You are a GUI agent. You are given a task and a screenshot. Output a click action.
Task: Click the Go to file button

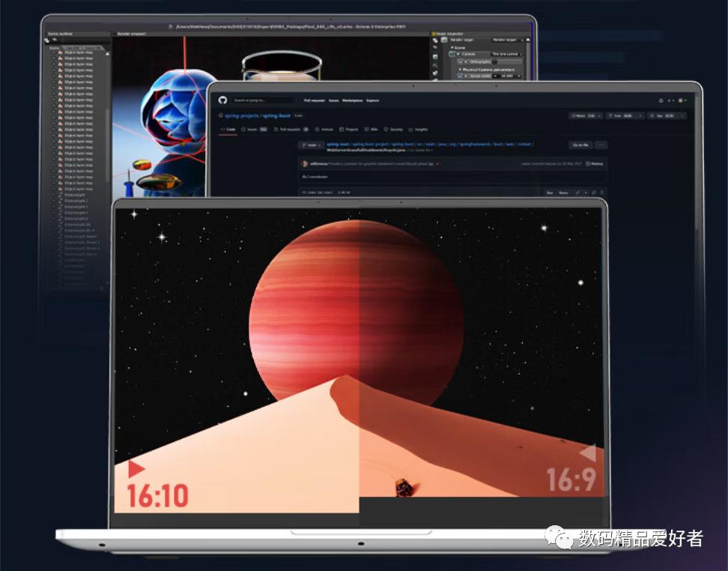(x=580, y=145)
